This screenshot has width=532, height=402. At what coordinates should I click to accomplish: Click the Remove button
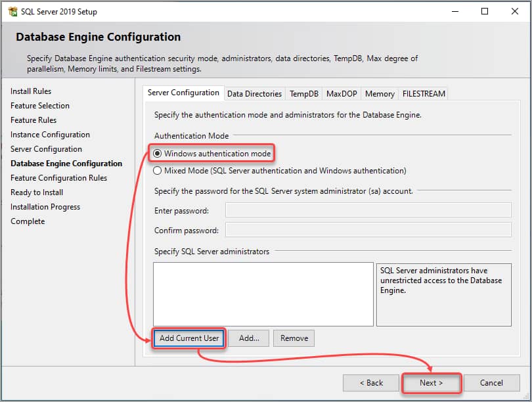point(294,338)
